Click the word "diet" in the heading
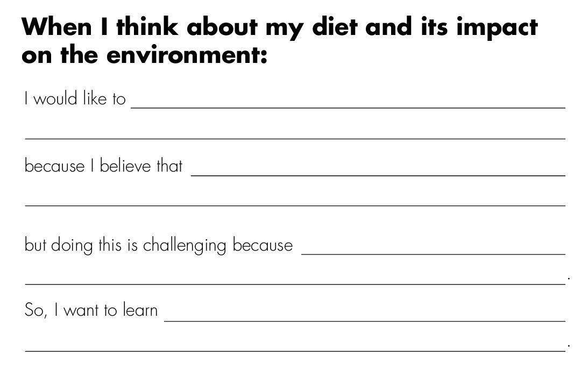588x369 pixels. tap(335, 26)
